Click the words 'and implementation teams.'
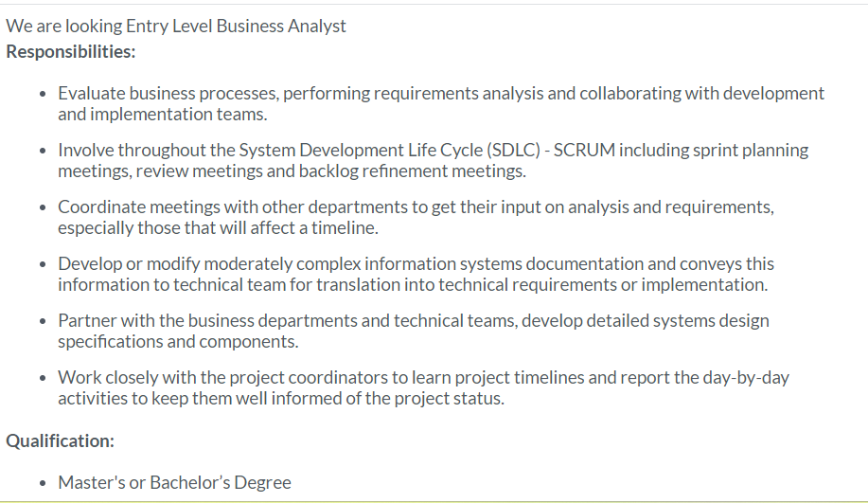The image size is (868, 503). [163, 115]
